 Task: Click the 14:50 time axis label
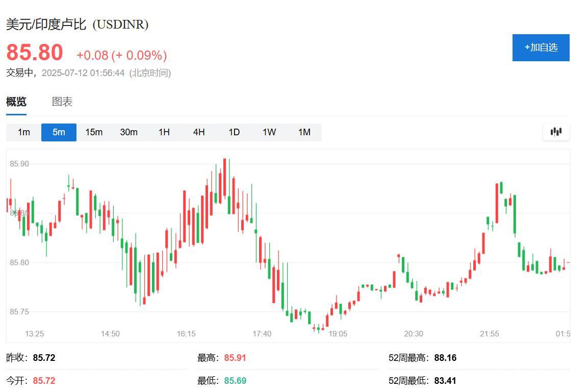pyautogui.click(x=110, y=334)
